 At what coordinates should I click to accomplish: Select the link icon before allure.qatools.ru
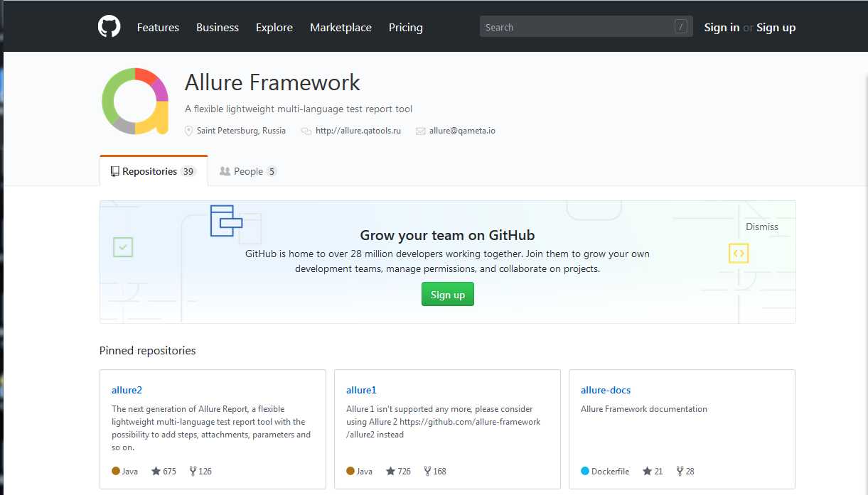click(x=306, y=131)
